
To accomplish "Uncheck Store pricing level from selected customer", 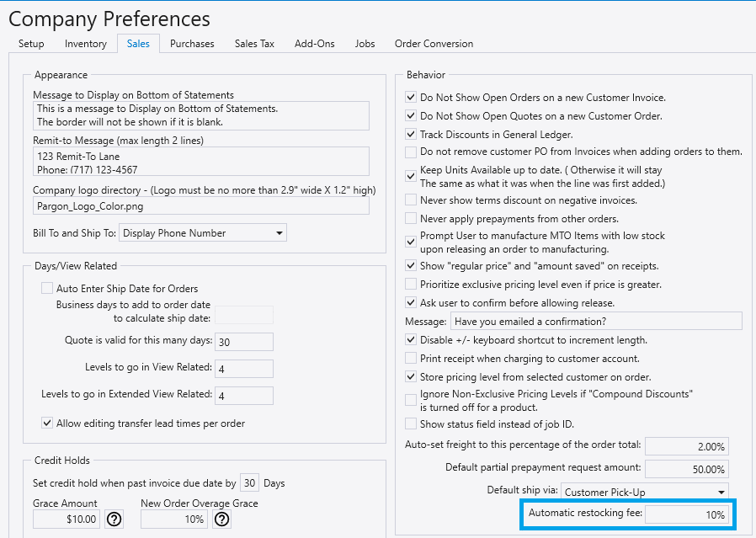I will coord(411,376).
